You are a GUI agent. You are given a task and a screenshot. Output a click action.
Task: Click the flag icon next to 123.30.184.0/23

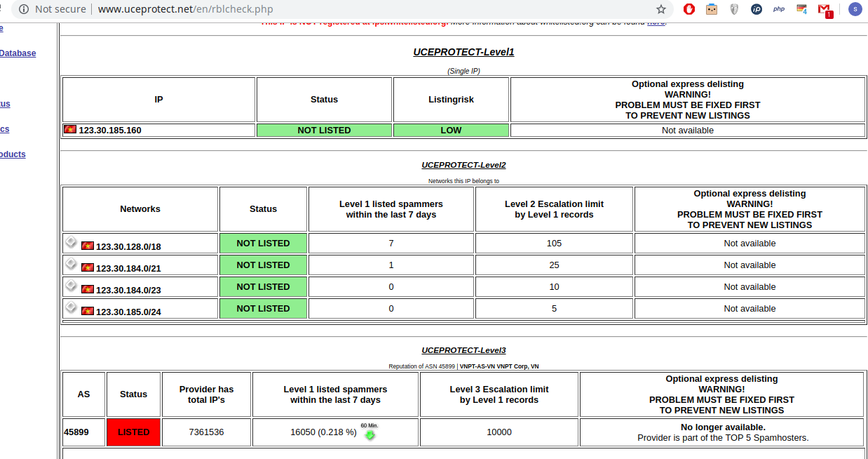coord(88,289)
